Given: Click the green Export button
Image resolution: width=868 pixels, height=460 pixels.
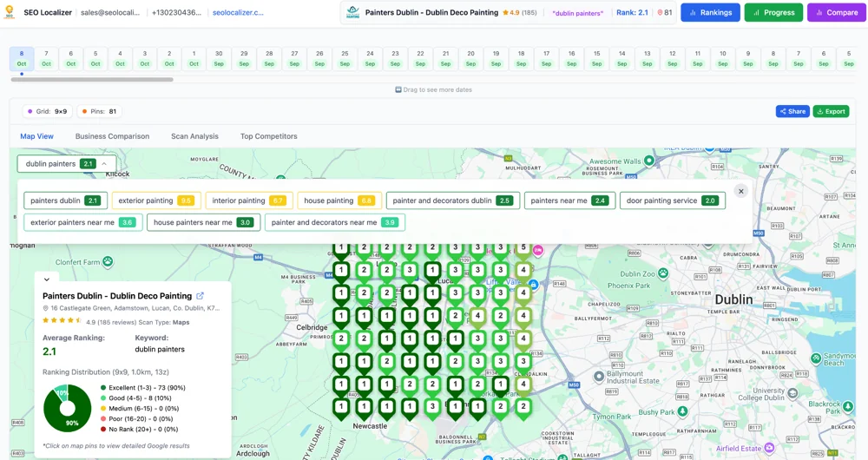Looking at the screenshot, I should click(x=831, y=111).
